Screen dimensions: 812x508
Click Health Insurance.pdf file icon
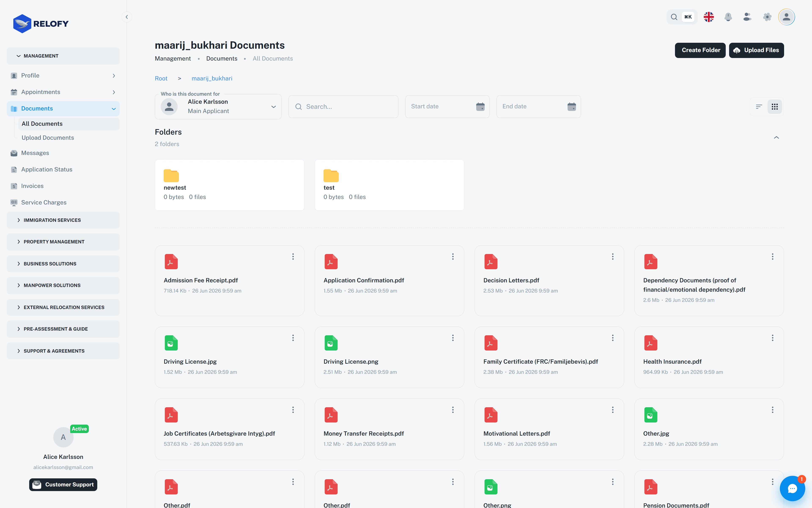(650, 343)
